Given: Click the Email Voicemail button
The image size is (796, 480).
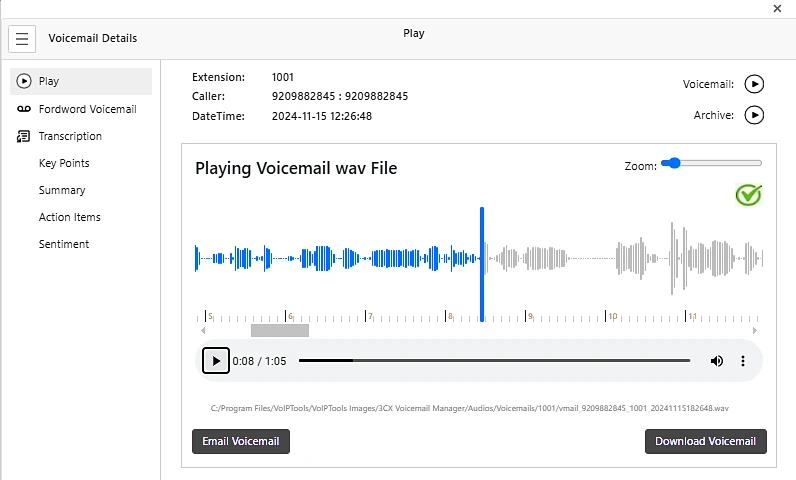Looking at the screenshot, I should 241,441.
